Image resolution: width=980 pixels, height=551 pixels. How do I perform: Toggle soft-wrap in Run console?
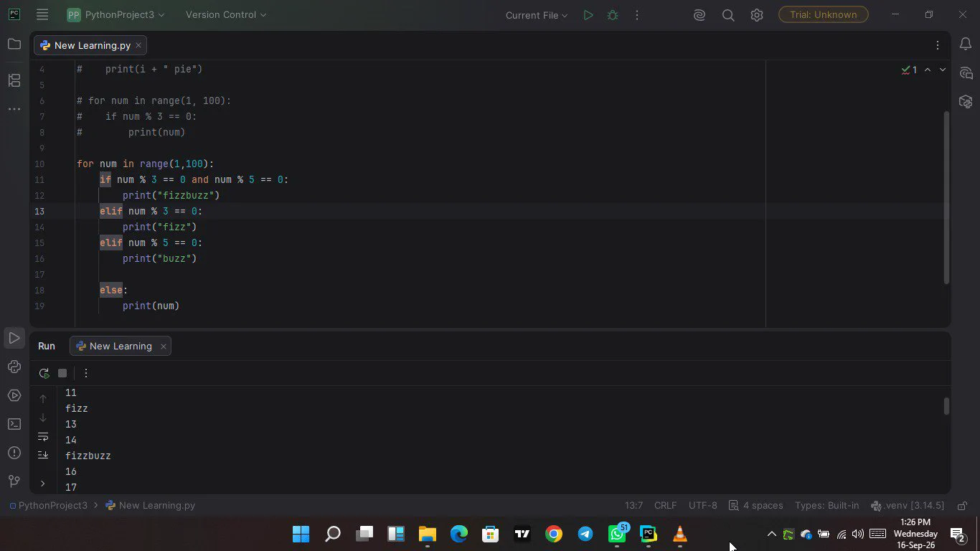pos(43,436)
